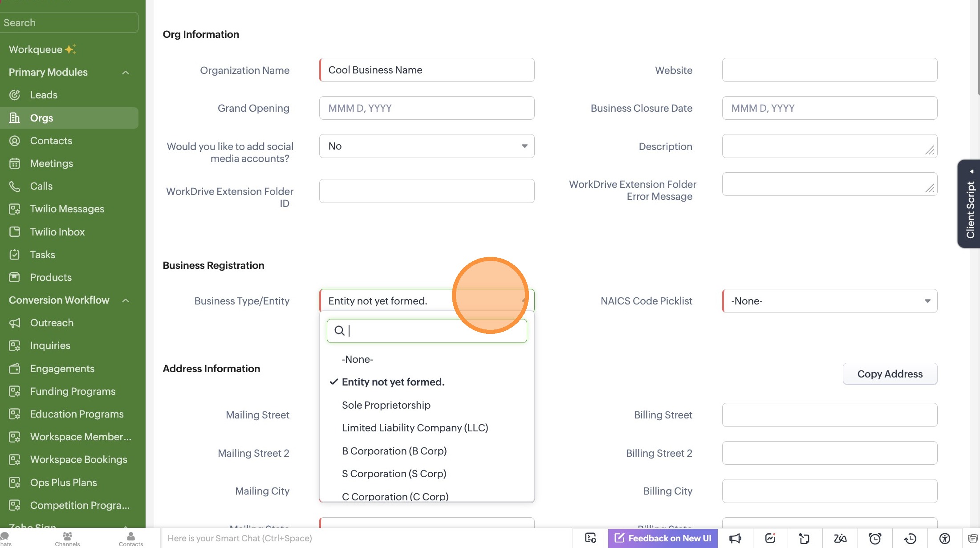
Task: Open the social media accounts dropdown
Action: point(427,146)
